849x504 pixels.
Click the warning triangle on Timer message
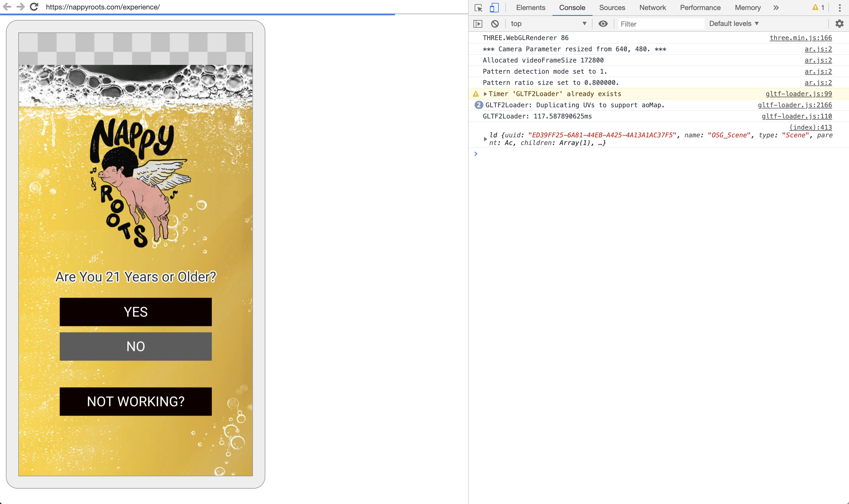coord(476,94)
